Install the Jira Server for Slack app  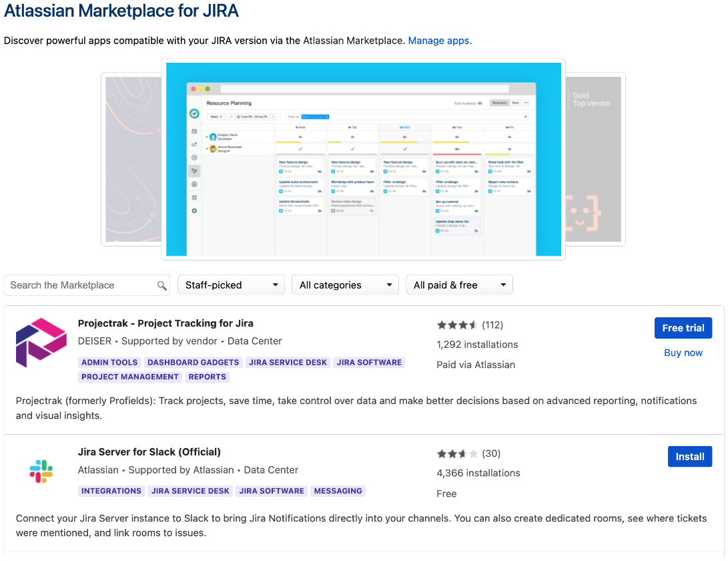pos(690,456)
